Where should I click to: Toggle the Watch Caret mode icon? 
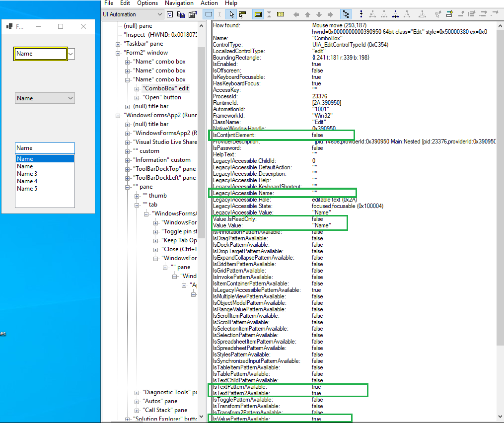tap(220, 14)
